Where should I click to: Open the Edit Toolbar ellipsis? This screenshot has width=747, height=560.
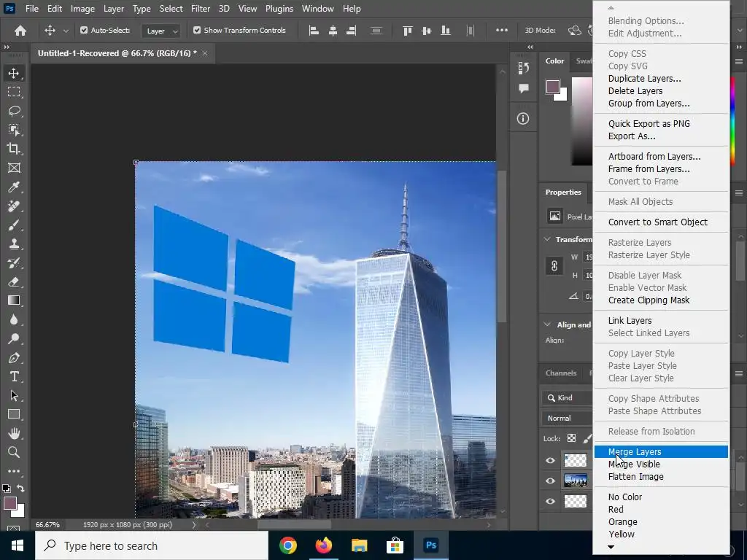click(14, 472)
